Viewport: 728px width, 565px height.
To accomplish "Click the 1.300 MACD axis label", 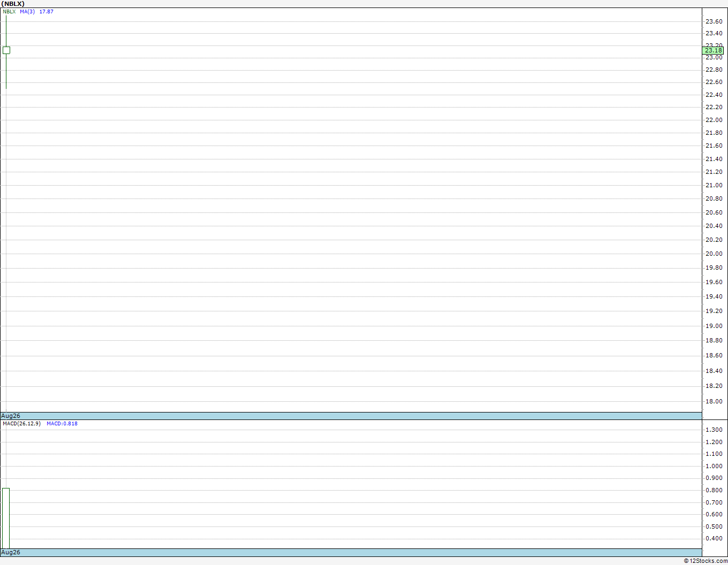I will click(x=714, y=430).
